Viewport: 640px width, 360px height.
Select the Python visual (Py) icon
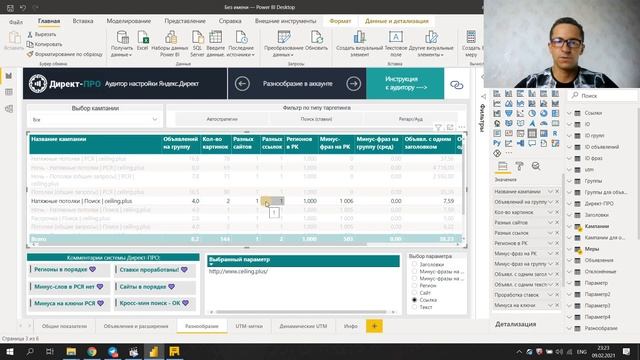(497, 143)
